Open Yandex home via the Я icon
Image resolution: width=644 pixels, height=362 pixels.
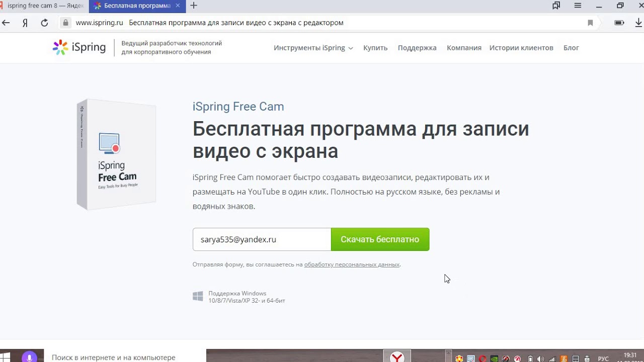tap(25, 23)
